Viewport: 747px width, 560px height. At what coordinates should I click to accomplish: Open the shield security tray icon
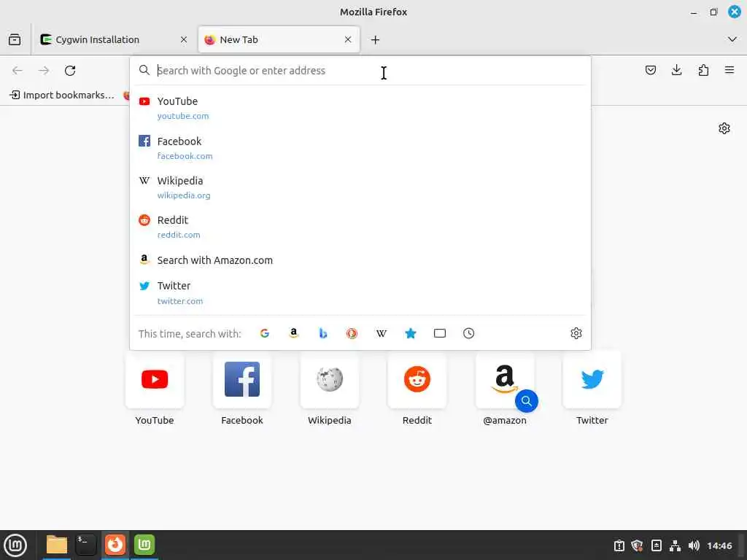[x=637, y=545]
